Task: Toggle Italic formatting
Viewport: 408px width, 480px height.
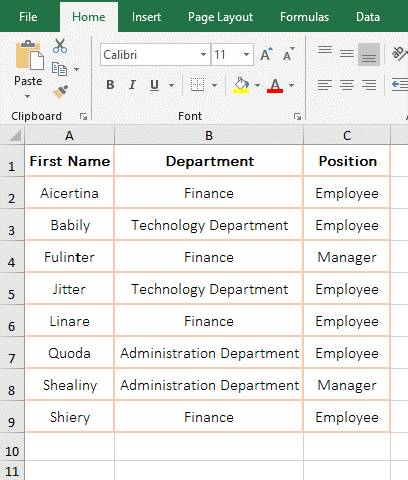Action: pos(132,85)
